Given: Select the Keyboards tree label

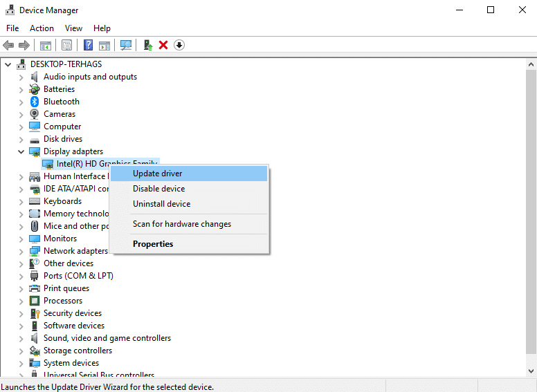Looking at the screenshot, I should [63, 201].
